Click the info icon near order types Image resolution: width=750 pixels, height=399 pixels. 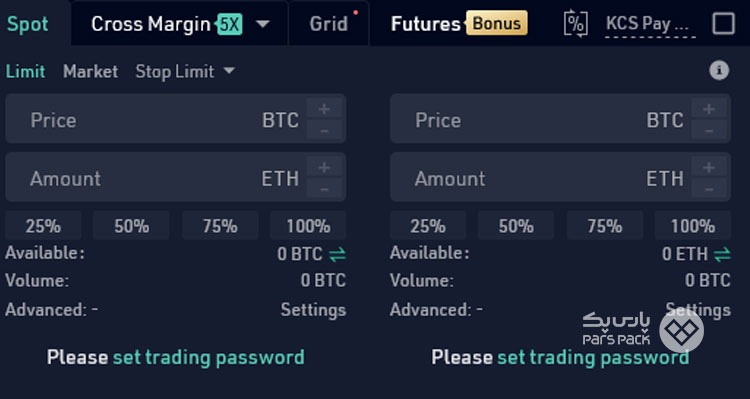[x=719, y=71]
